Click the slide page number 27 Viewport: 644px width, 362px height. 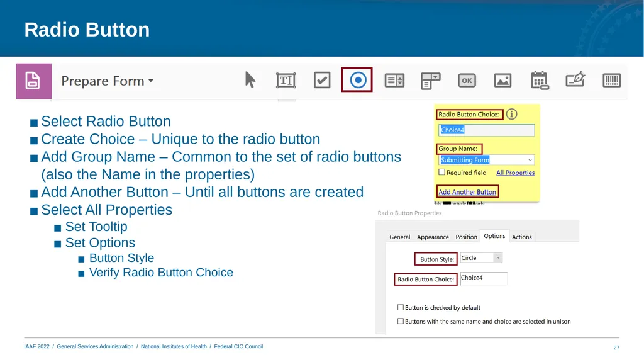point(616,348)
